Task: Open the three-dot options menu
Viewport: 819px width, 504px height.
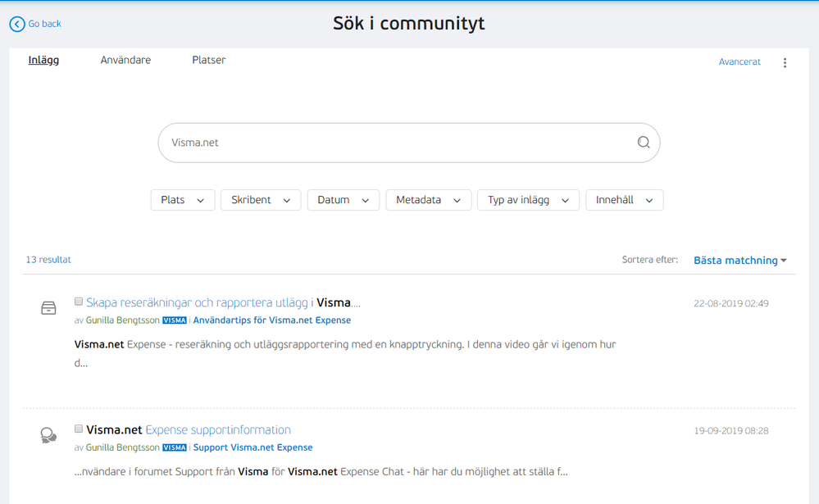Action: [x=785, y=62]
